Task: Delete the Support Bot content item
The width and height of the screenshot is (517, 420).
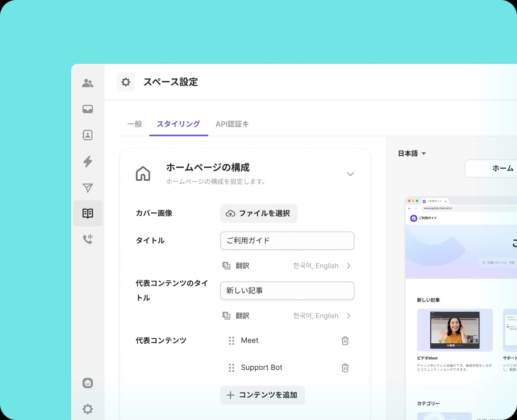Action: coord(345,367)
